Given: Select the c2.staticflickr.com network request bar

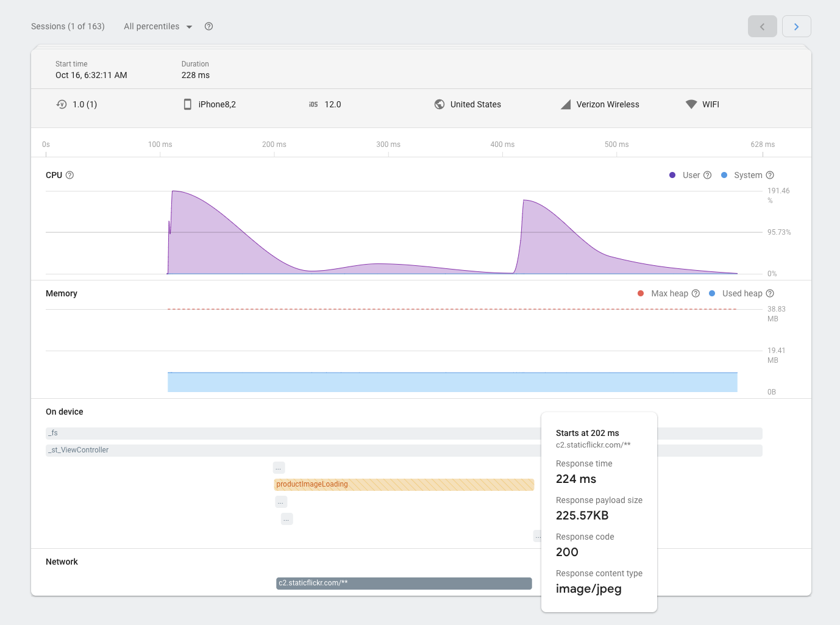Looking at the screenshot, I should pyautogui.click(x=404, y=584).
